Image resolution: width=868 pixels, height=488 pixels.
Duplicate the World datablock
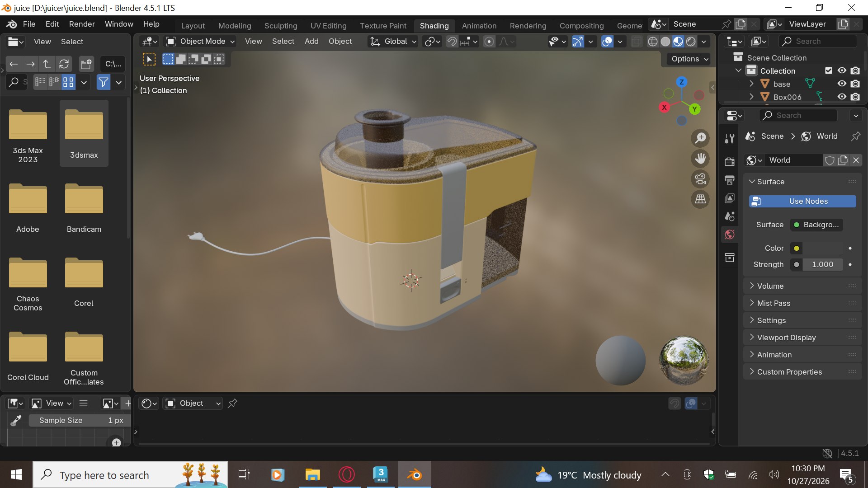click(x=843, y=160)
